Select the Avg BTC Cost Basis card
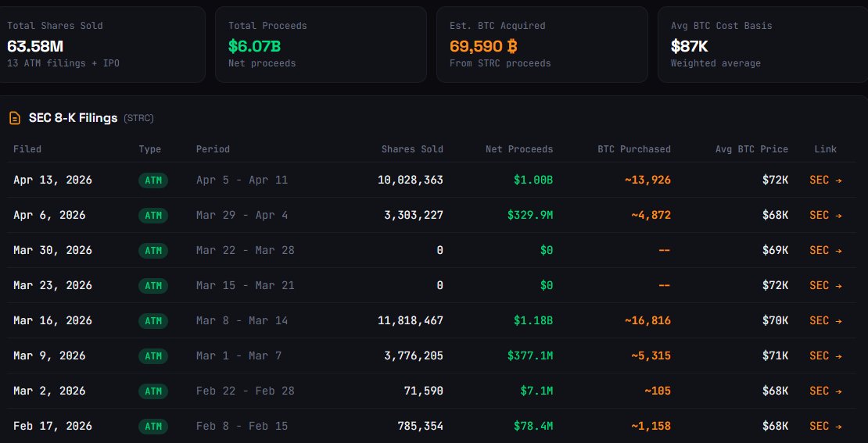The width and height of the screenshot is (868, 443). pos(762,45)
